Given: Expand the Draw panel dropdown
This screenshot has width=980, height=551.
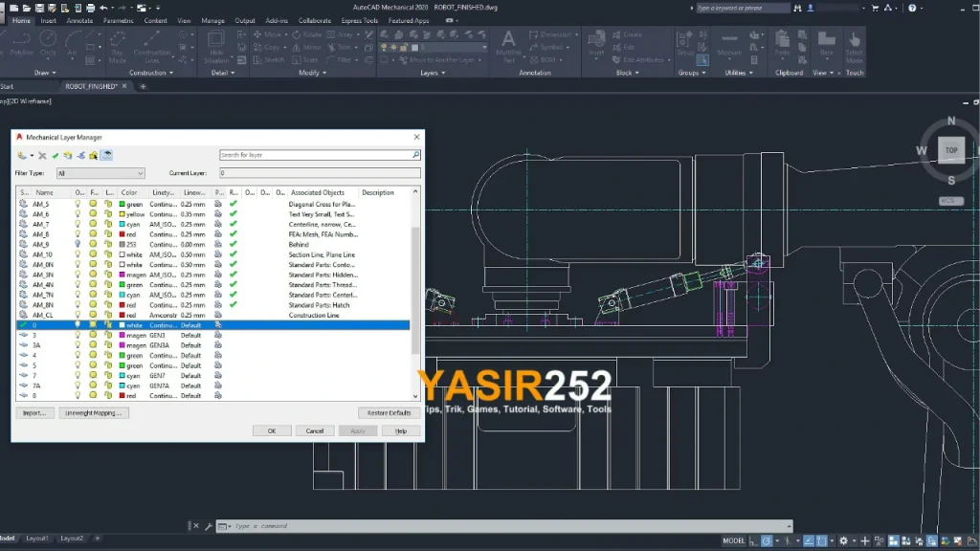Looking at the screenshot, I should pos(45,73).
